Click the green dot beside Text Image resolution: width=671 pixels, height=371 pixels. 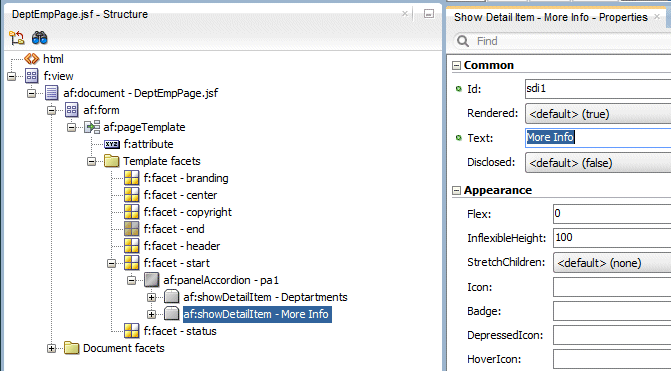click(459, 138)
